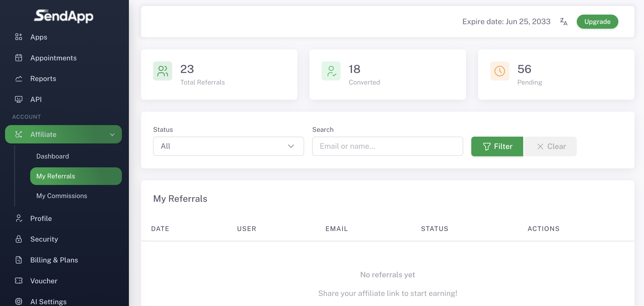Click the Security lock icon

(x=19, y=239)
